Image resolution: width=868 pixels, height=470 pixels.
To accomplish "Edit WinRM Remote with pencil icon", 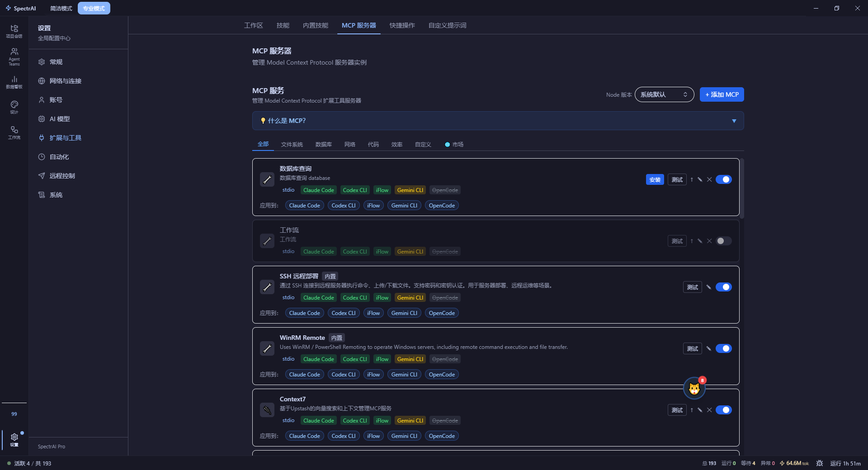I will point(709,348).
